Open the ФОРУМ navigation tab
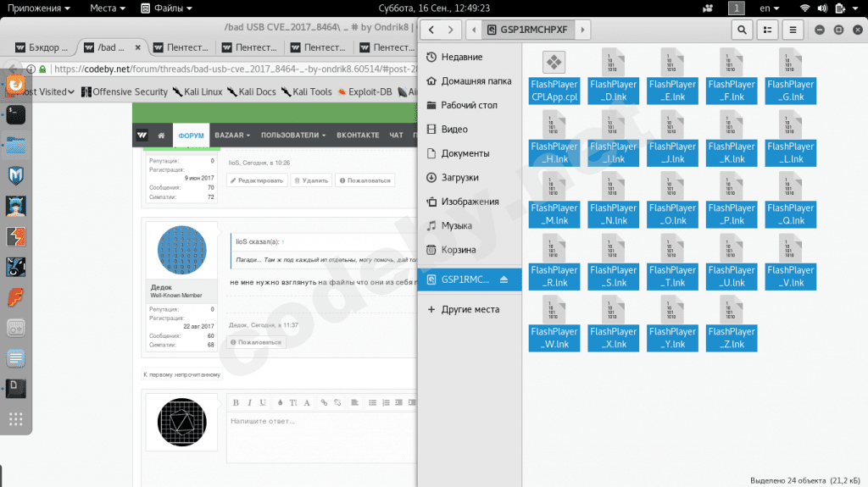This screenshot has height=487, width=868. click(x=191, y=135)
